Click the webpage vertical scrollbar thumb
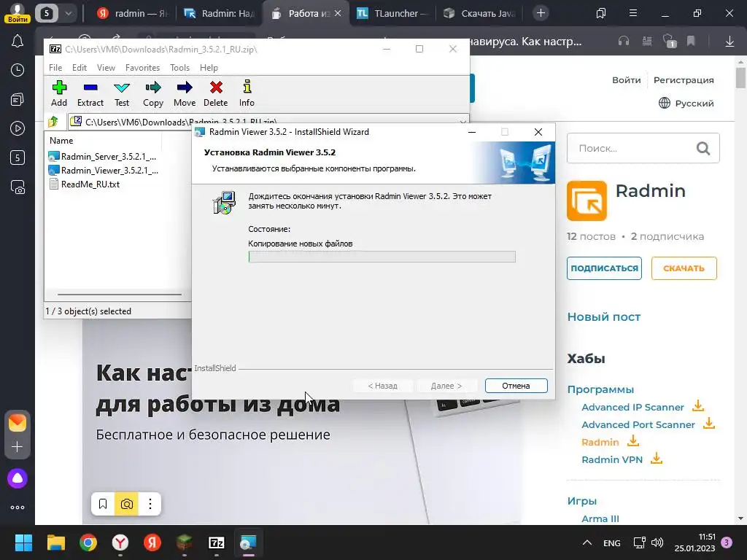Screen dimensions: 747x560 tap(740, 77)
